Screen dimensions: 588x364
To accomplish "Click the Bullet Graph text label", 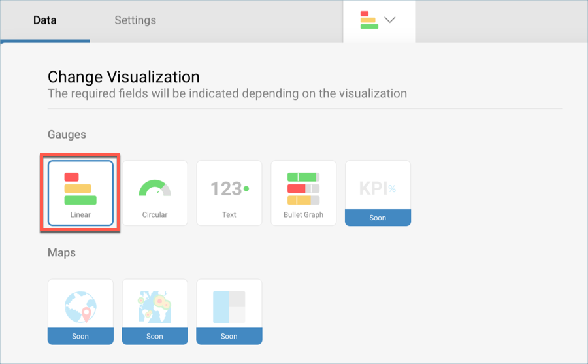I will click(x=303, y=214).
